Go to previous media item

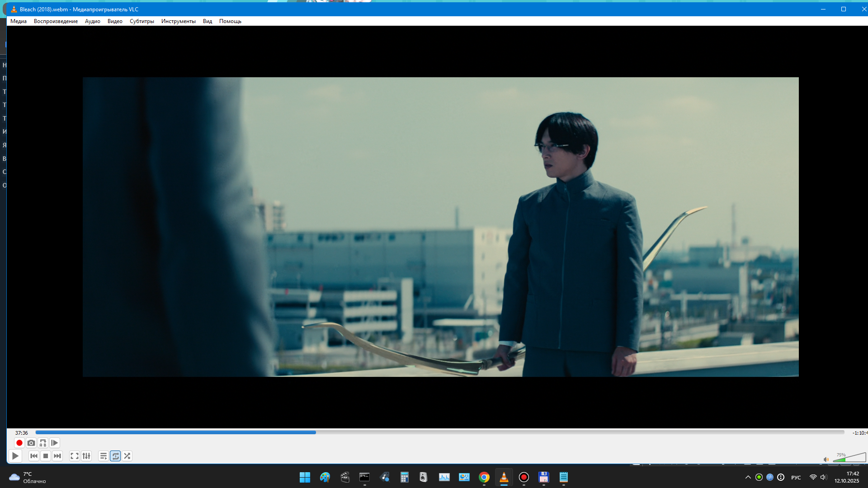point(34,456)
